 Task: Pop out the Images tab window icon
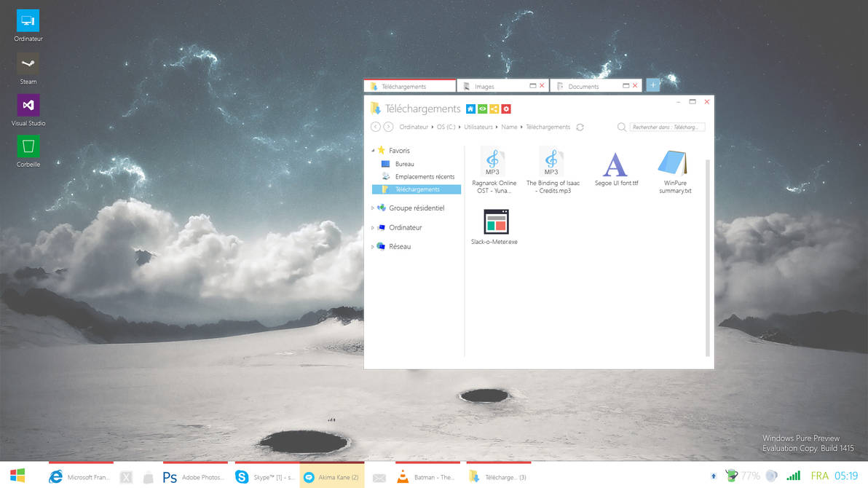point(532,86)
